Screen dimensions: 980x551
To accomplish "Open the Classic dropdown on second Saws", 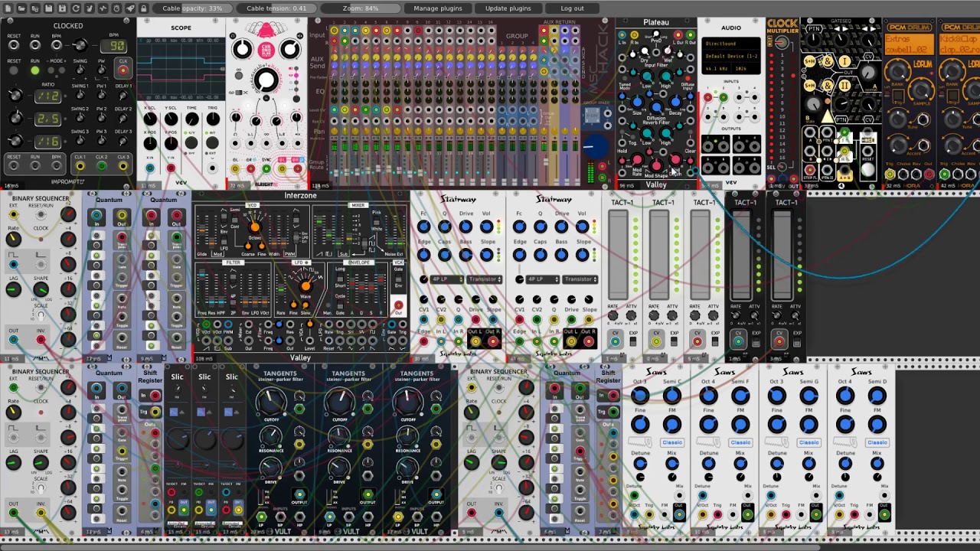I will [x=740, y=442].
